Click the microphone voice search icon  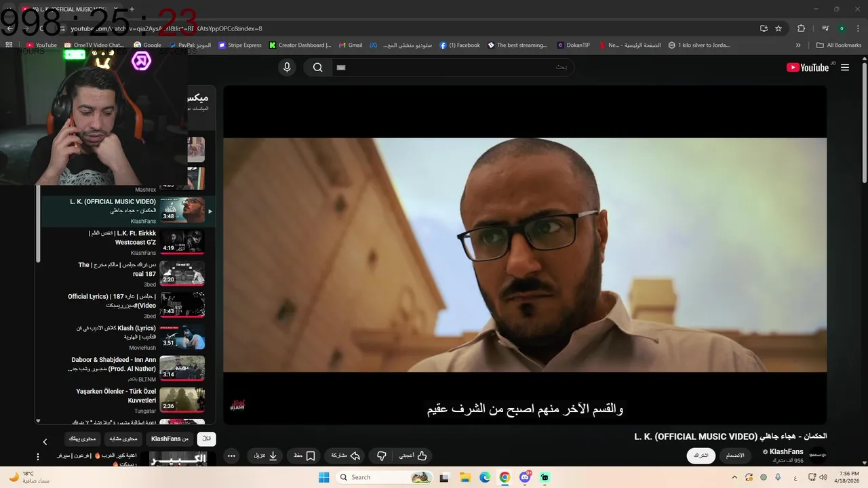(287, 67)
